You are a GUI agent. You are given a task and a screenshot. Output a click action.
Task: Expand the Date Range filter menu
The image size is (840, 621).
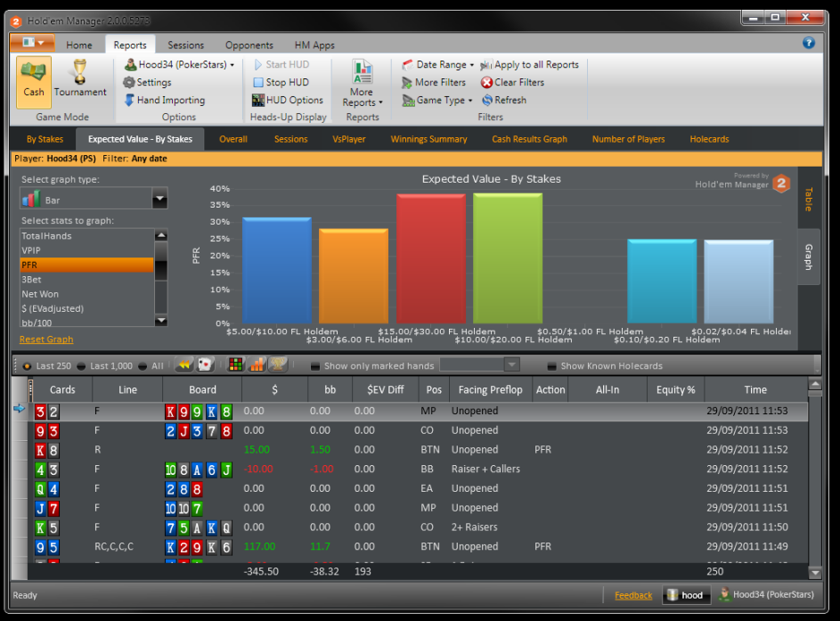[x=444, y=64]
